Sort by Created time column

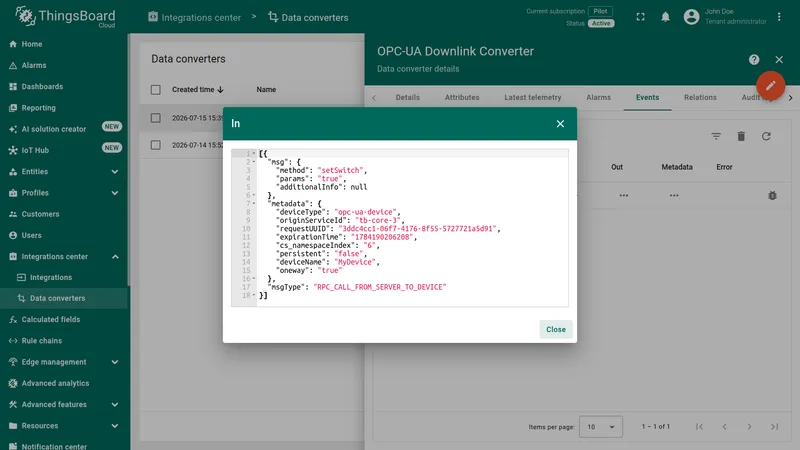click(x=197, y=89)
